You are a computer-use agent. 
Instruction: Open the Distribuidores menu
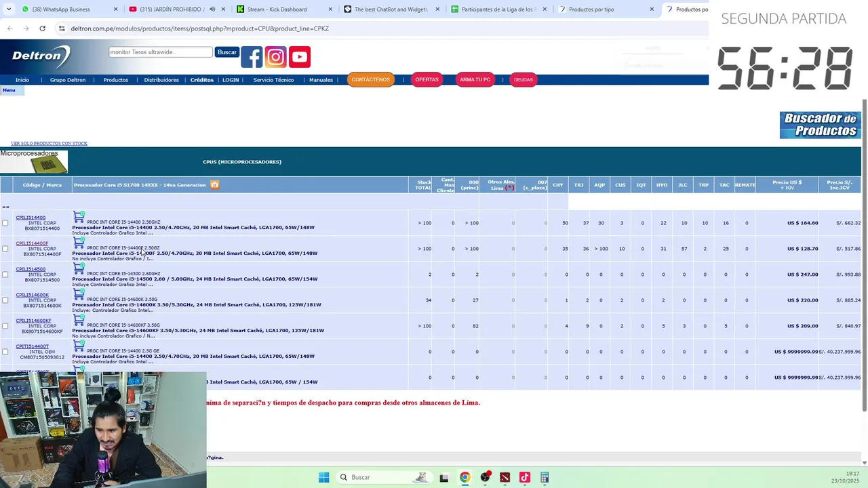tap(161, 80)
